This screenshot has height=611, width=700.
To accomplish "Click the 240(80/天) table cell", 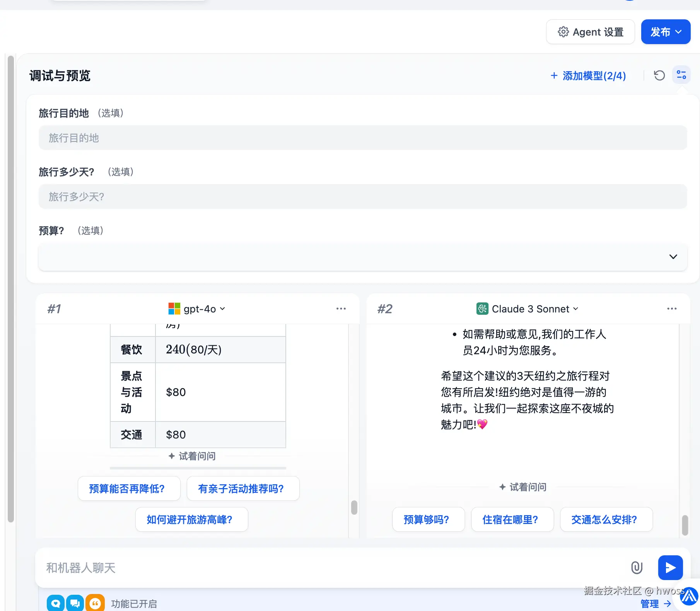I will (x=220, y=350).
